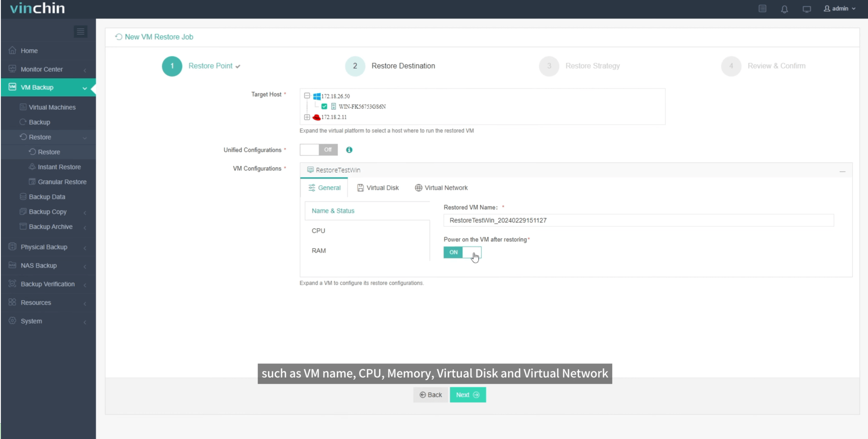Click the Back button
The width and height of the screenshot is (868, 439).
pyautogui.click(x=430, y=395)
